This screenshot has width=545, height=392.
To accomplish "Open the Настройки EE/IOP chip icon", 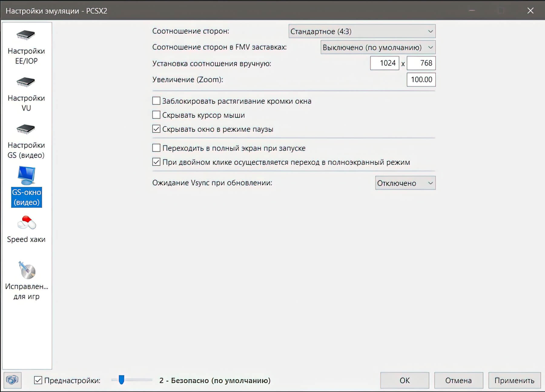I will click(x=26, y=35).
